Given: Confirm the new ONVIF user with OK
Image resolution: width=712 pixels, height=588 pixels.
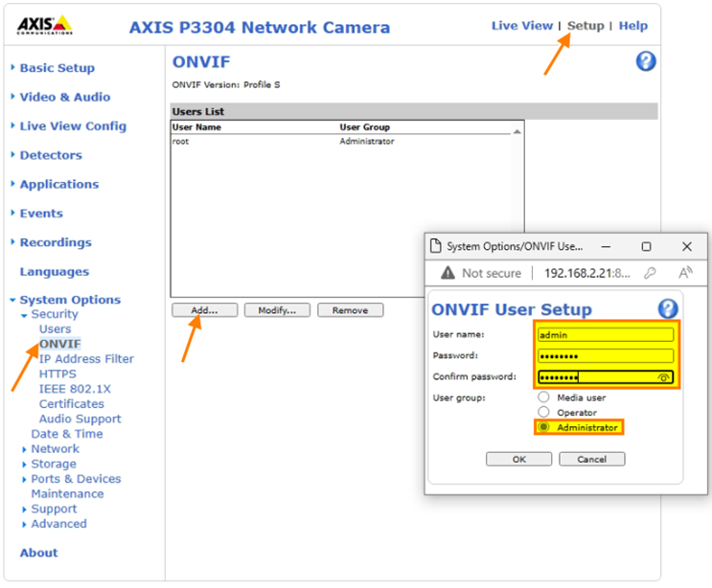Looking at the screenshot, I should pos(519,459).
